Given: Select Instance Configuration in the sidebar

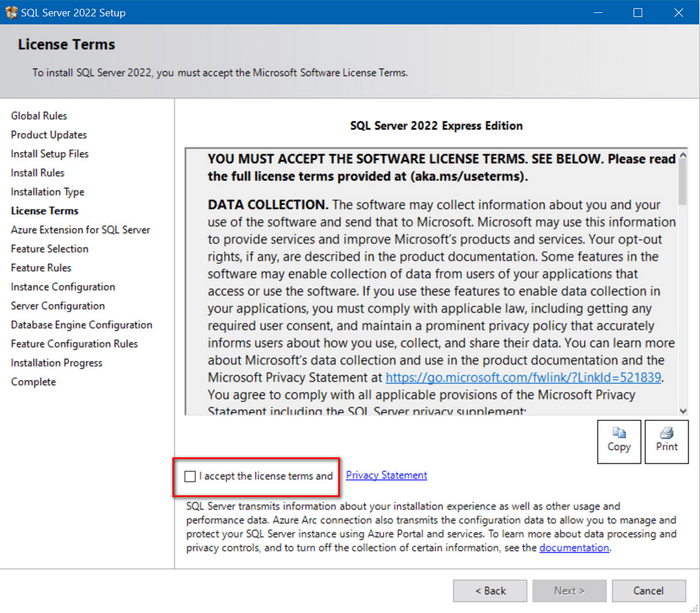Looking at the screenshot, I should 63,287.
